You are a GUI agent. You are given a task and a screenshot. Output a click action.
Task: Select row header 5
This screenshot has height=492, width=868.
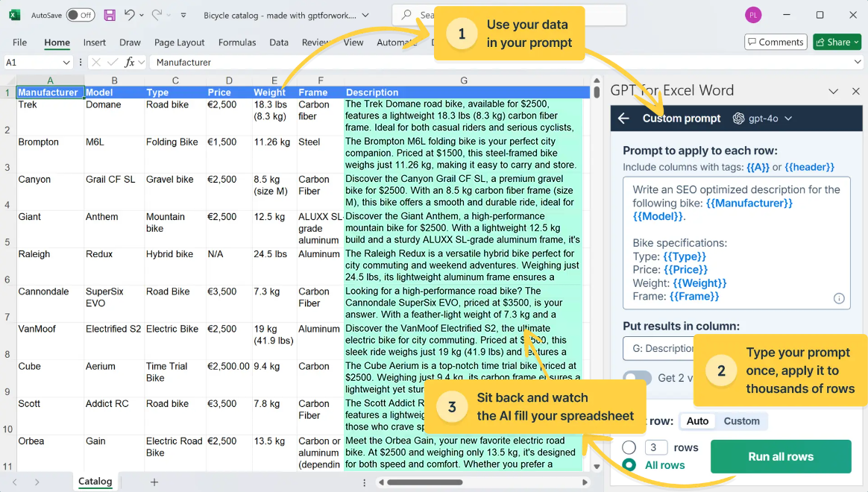tap(7, 229)
